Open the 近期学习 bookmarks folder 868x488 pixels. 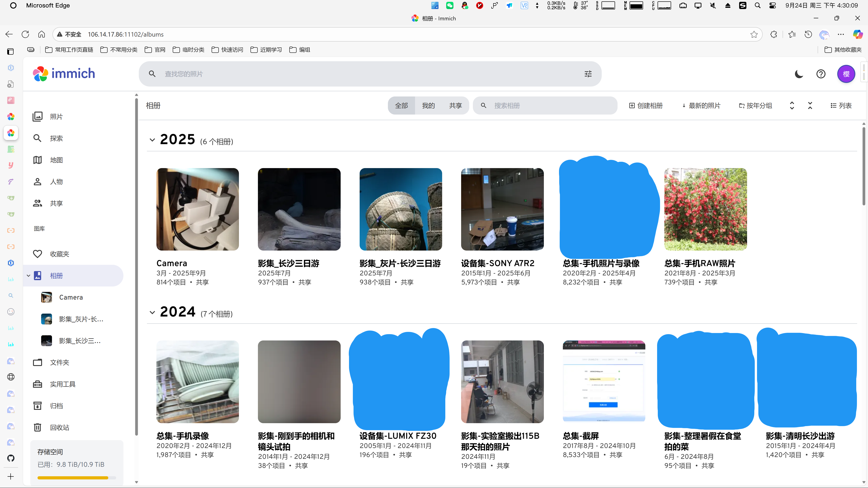(266, 50)
